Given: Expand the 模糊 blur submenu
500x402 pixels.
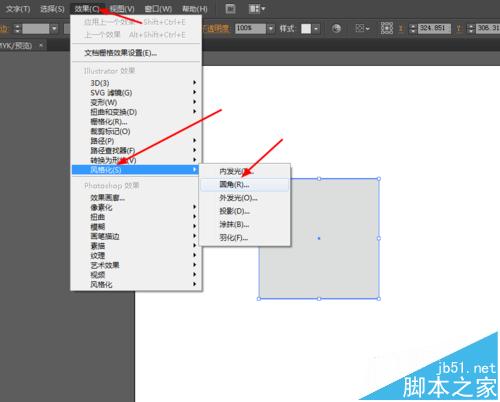Looking at the screenshot, I should pos(136,227).
